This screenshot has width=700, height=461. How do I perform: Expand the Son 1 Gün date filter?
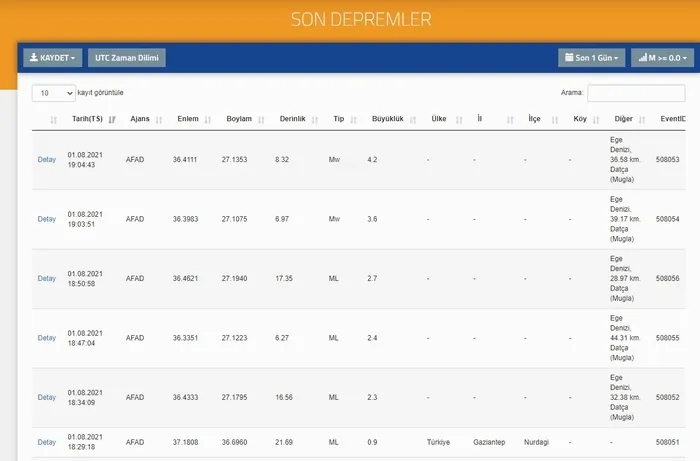(591, 58)
